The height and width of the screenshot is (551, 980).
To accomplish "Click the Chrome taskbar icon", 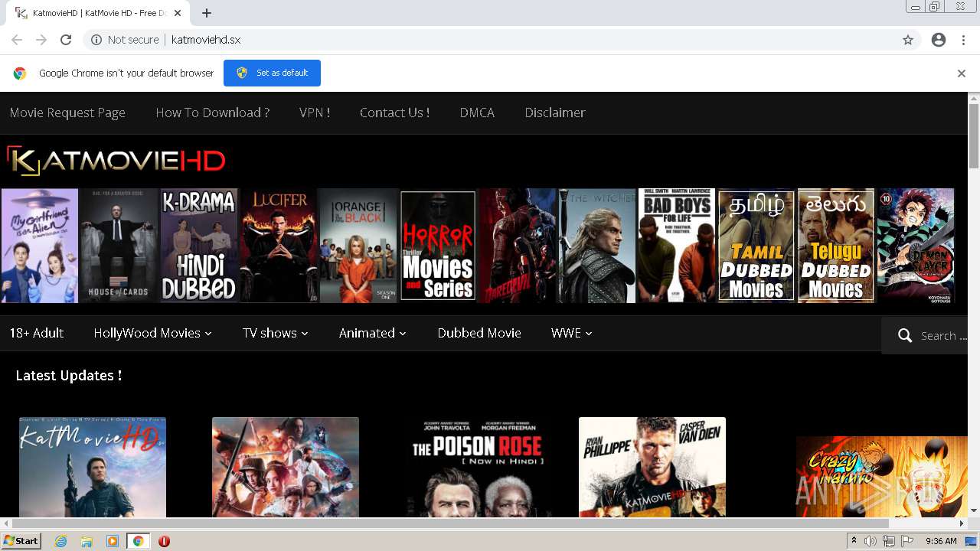I will tap(138, 541).
